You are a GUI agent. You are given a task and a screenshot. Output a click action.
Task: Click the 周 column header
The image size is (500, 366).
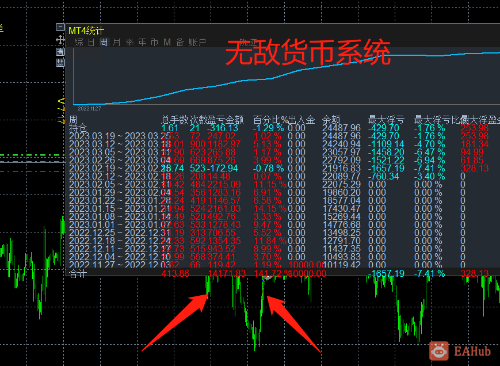point(73,119)
